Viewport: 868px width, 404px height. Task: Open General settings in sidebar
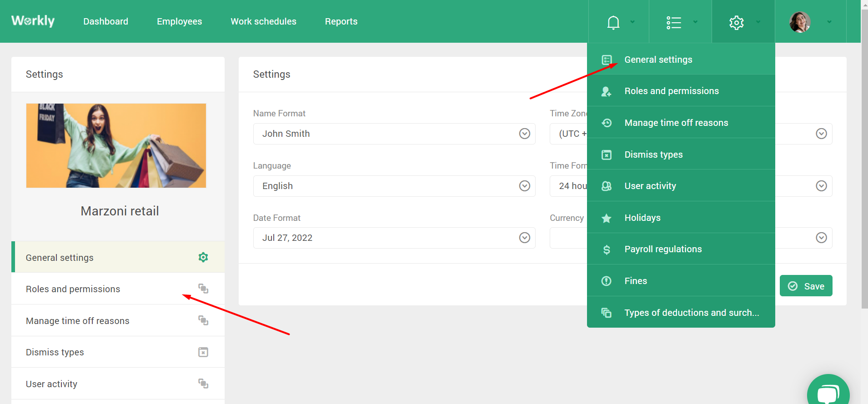pos(118,257)
